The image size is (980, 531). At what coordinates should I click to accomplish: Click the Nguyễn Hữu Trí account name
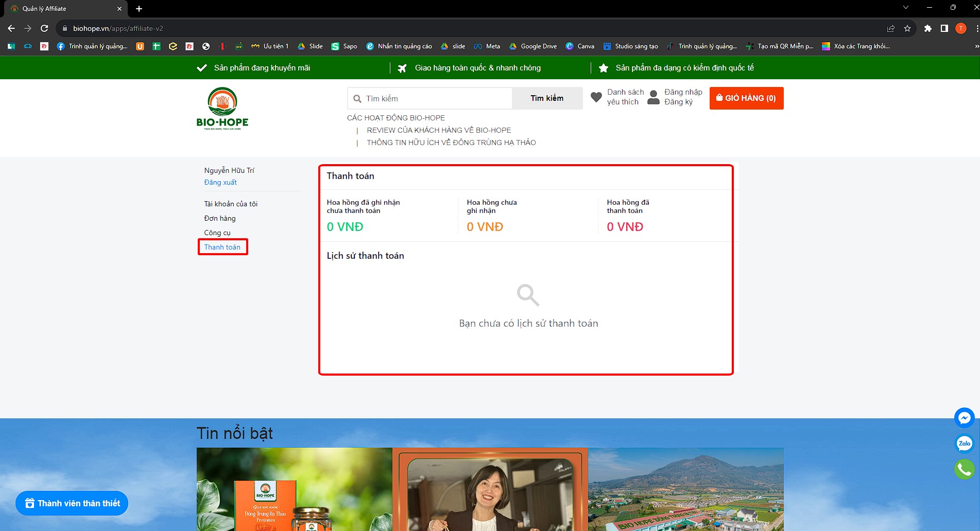(x=229, y=170)
